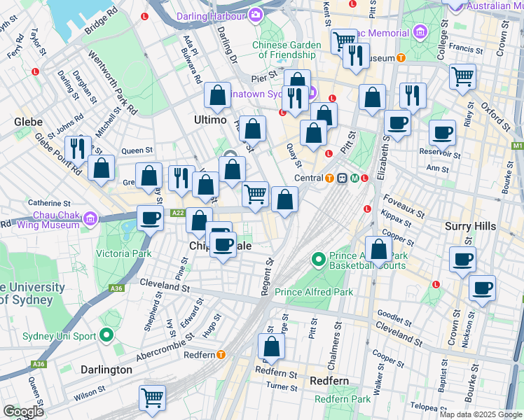The height and width of the screenshot is (420, 524).
Task: Click the cafe pin above Crown St south
Action: tap(462, 260)
